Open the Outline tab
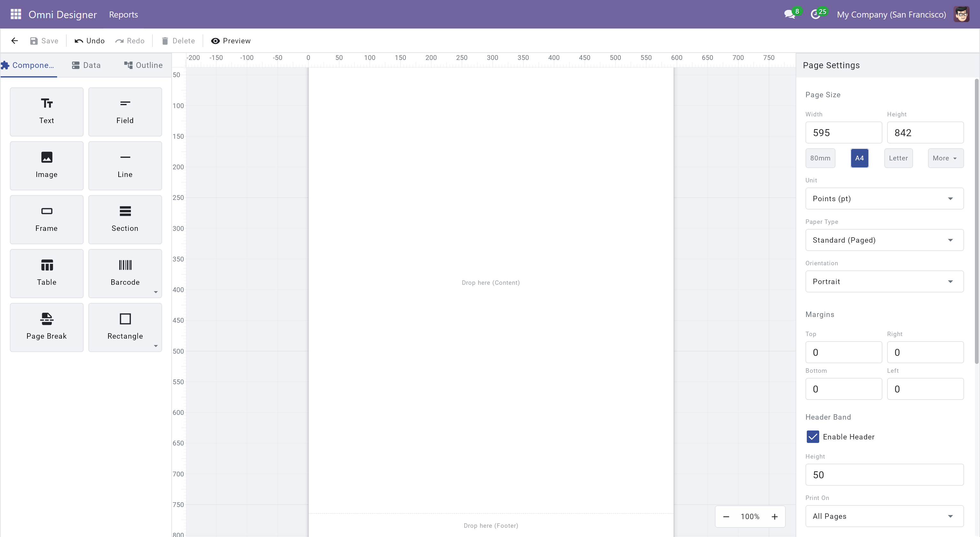980x537 pixels. pos(143,65)
